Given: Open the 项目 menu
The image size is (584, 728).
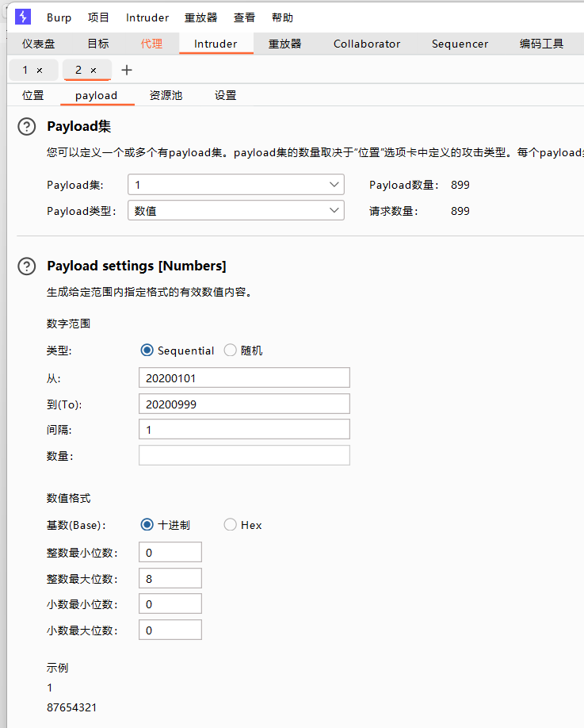Looking at the screenshot, I should pyautogui.click(x=98, y=17).
